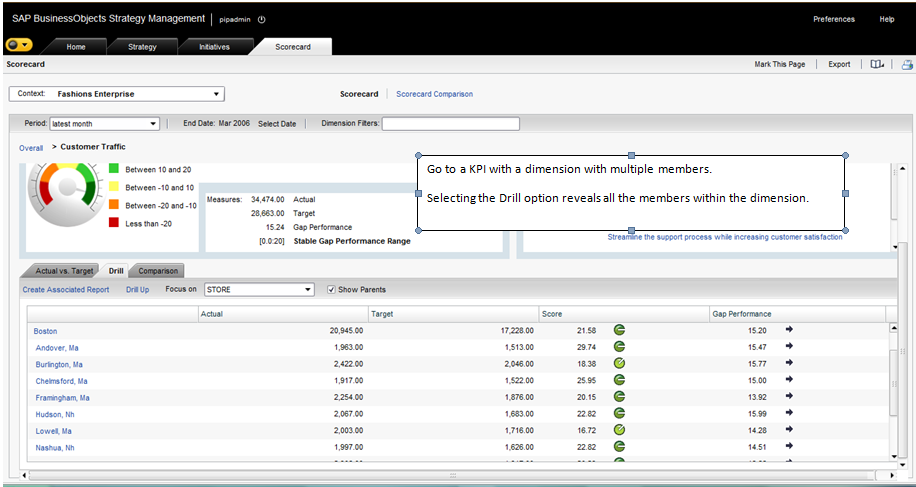Open the Period dropdown set to latest month

pyautogui.click(x=105, y=124)
